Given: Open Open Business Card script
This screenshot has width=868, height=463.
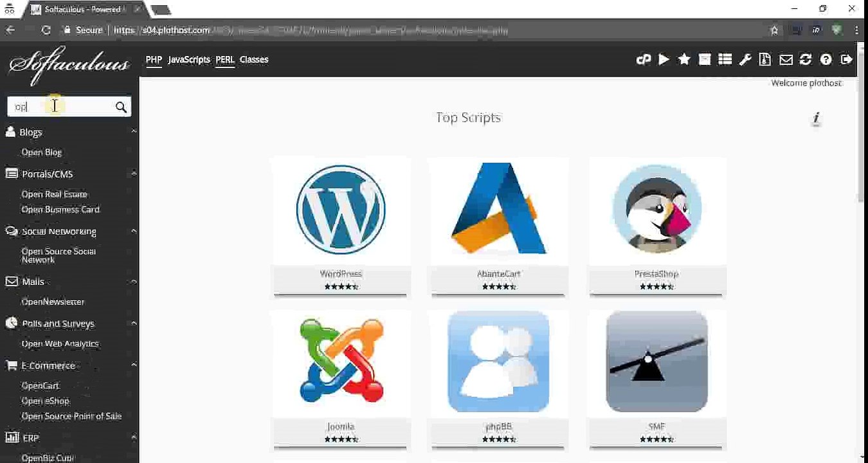Looking at the screenshot, I should [x=60, y=210].
